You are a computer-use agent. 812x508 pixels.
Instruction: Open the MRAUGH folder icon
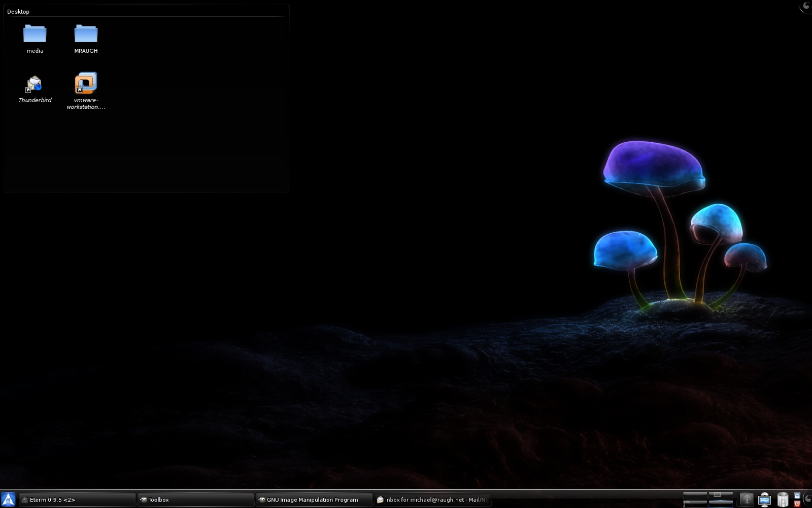(86, 39)
